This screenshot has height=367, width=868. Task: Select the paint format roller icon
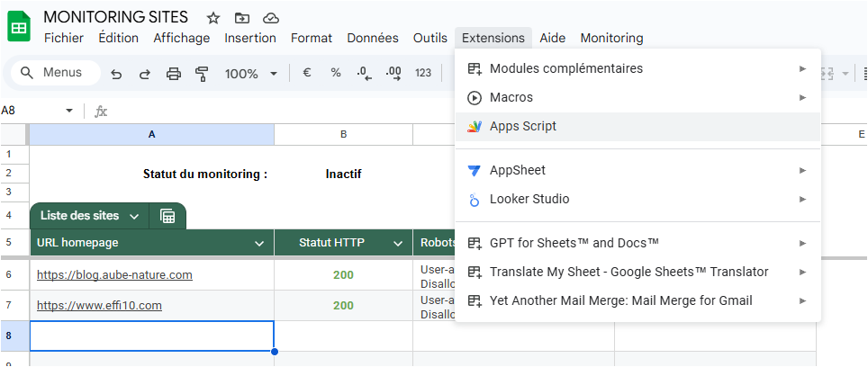(x=202, y=74)
